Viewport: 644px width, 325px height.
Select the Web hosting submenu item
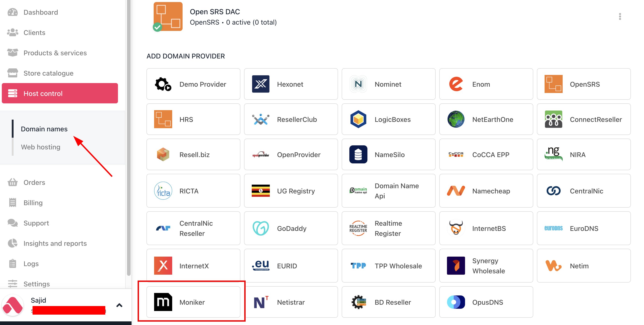pyautogui.click(x=40, y=147)
